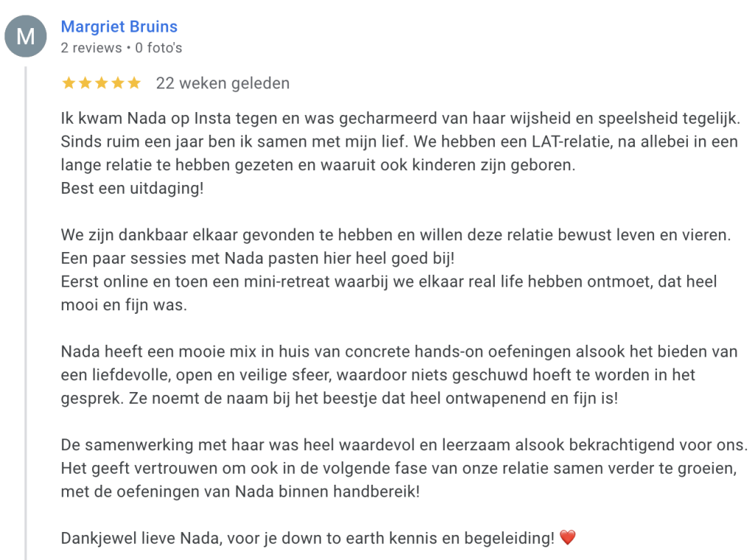The image size is (755, 560).
Task: Click the "2 reviews • 0 foto's" text
Action: (121, 48)
